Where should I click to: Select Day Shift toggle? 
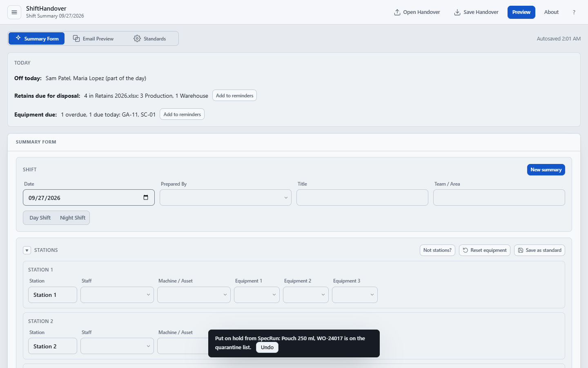[x=40, y=218]
